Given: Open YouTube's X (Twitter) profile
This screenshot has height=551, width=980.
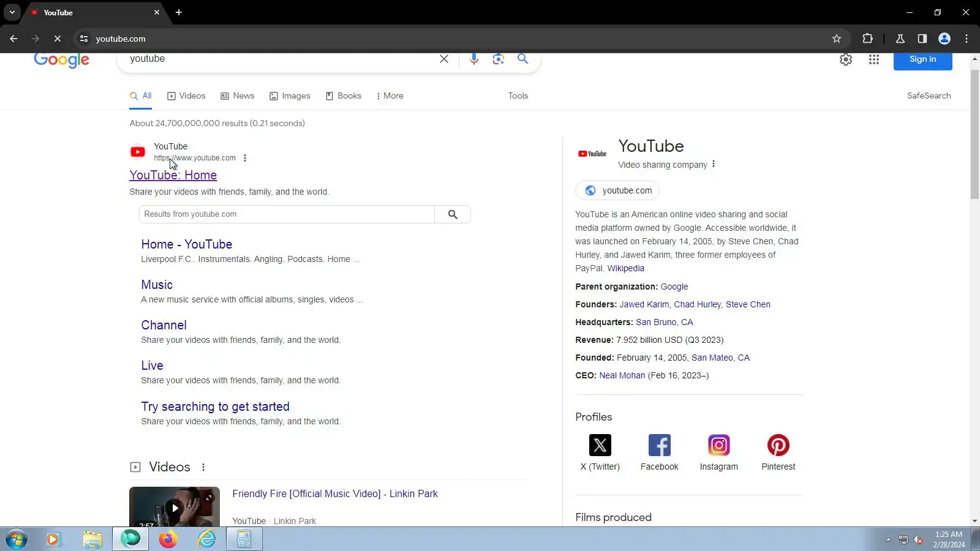Looking at the screenshot, I should click(600, 452).
